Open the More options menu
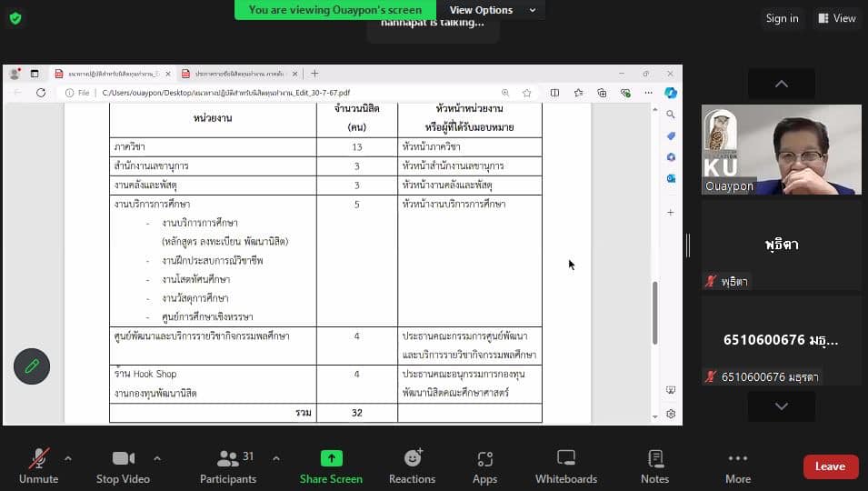868x491 pixels. tap(738, 466)
